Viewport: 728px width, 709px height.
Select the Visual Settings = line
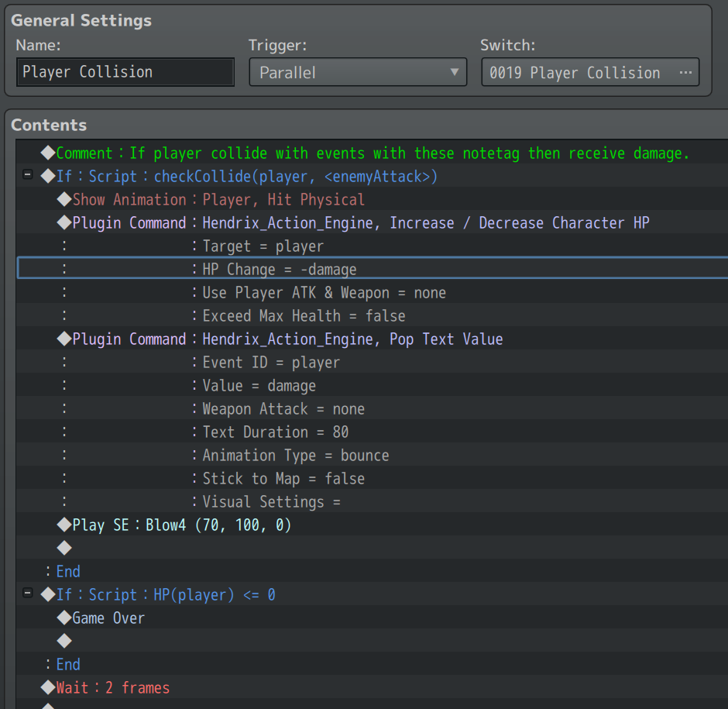[x=372, y=501]
